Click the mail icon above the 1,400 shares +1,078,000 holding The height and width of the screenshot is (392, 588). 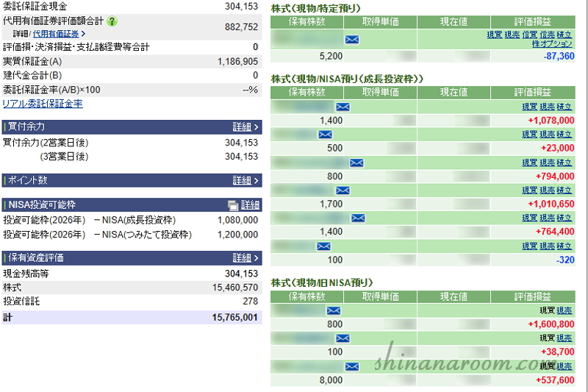click(x=343, y=107)
